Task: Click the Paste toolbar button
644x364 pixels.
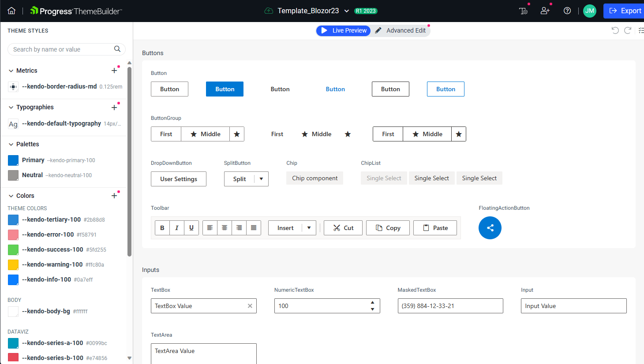Action: 435,228
